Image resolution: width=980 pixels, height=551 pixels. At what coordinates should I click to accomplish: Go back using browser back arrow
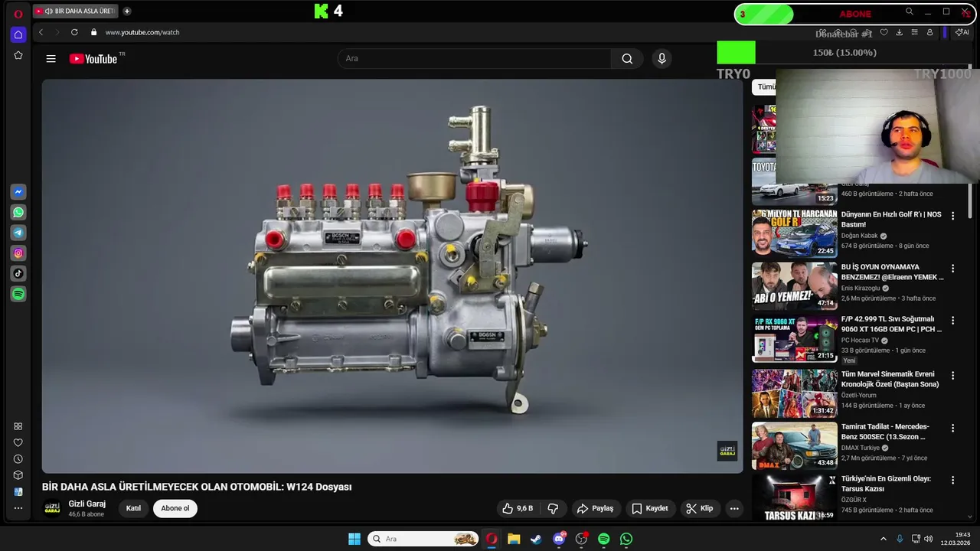(41, 32)
